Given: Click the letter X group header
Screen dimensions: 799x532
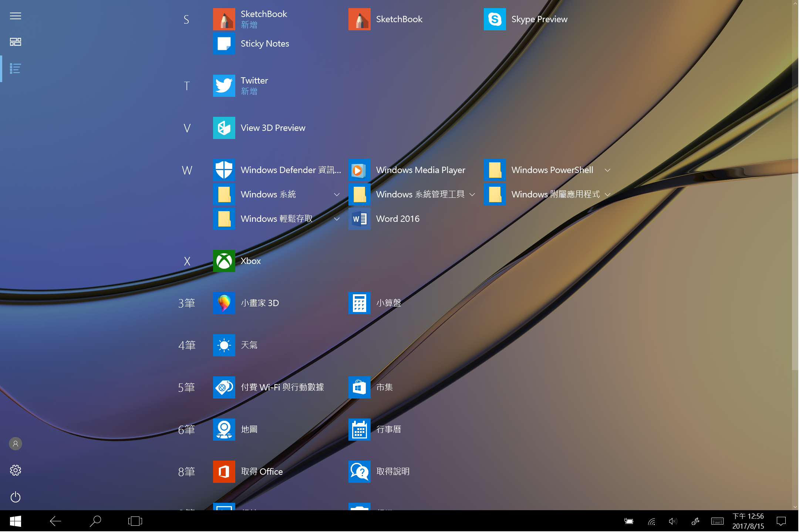Looking at the screenshot, I should [187, 261].
